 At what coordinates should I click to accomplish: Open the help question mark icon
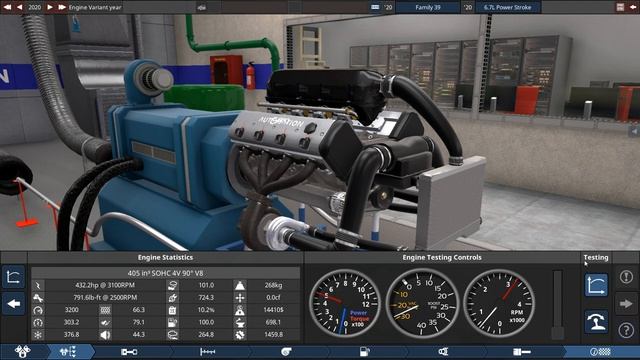click(626, 330)
